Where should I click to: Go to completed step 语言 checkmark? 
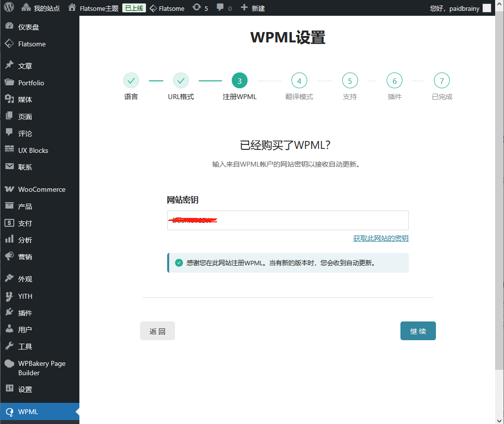(131, 81)
